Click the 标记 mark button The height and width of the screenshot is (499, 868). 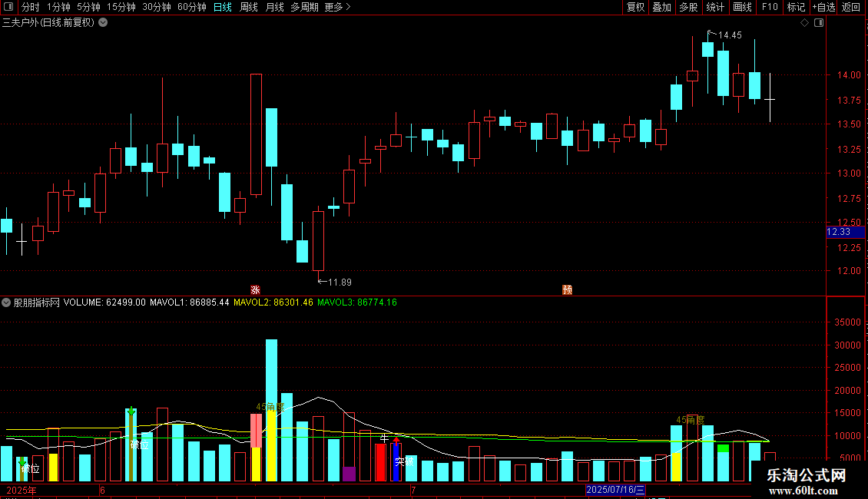click(x=796, y=7)
